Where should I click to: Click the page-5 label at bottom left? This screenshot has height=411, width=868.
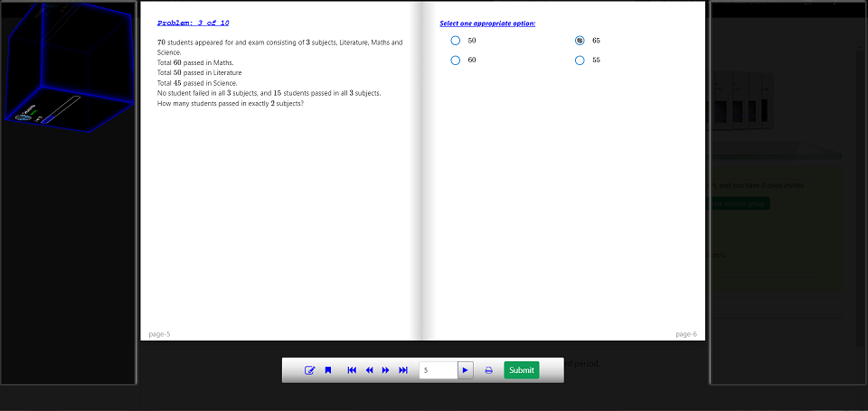[x=159, y=334]
